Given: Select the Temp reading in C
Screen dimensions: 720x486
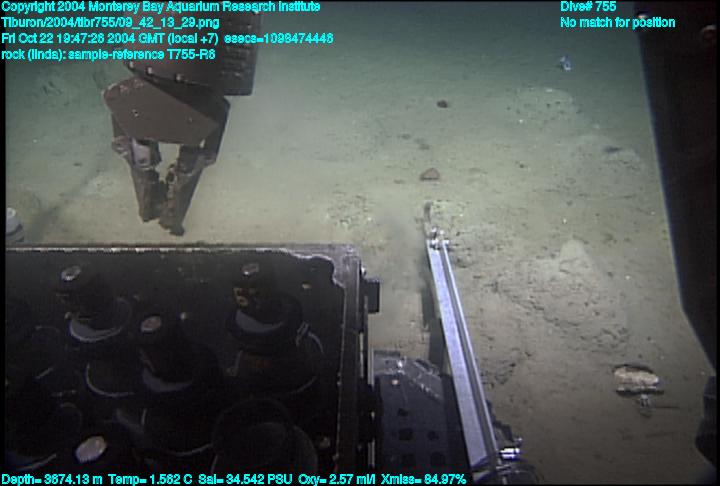Looking at the screenshot, I should click(150, 480).
